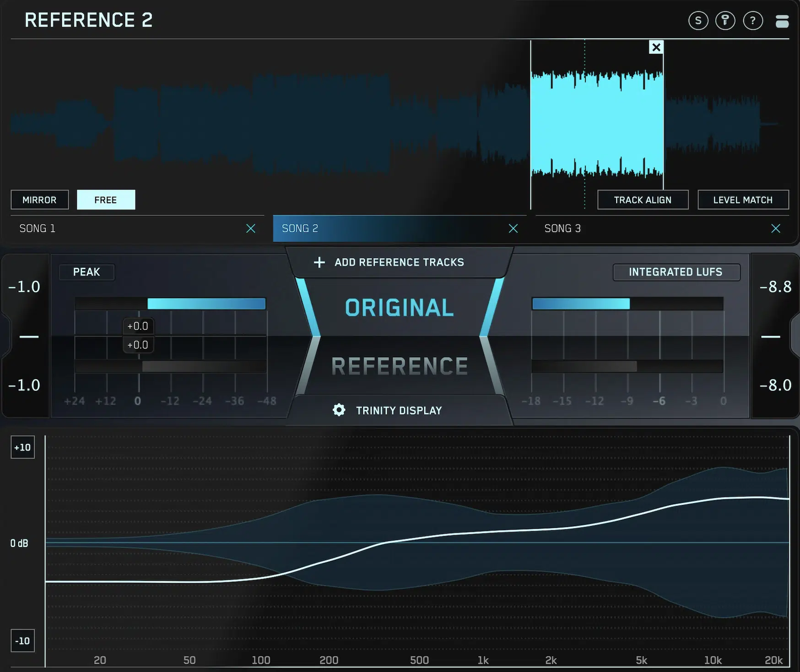Click the -8.0 reference LUFS readout
This screenshot has height=672, width=800.
pos(775,385)
